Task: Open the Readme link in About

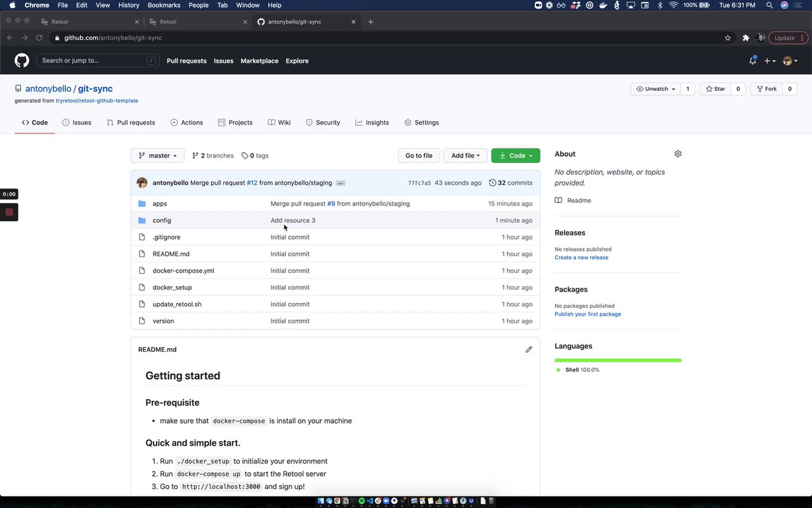Action: (x=573, y=201)
